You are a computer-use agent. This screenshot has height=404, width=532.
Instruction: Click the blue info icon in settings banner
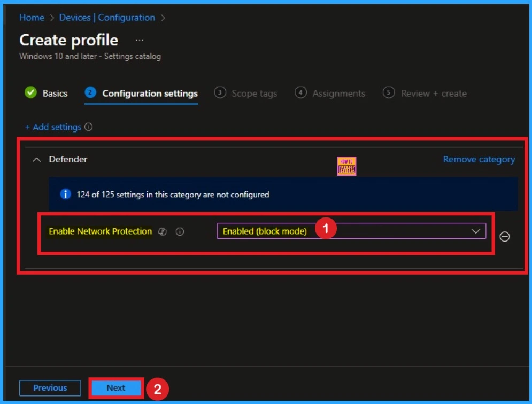65,194
